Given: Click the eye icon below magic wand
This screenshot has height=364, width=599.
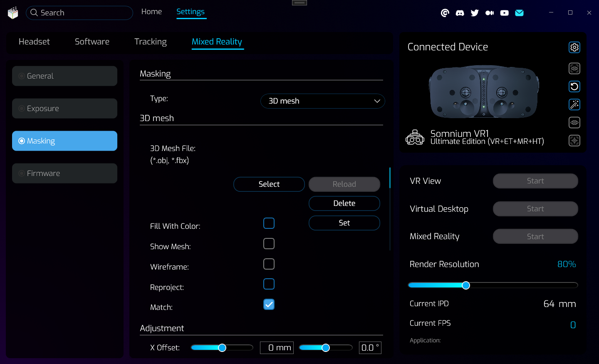Looking at the screenshot, I should [x=574, y=123].
